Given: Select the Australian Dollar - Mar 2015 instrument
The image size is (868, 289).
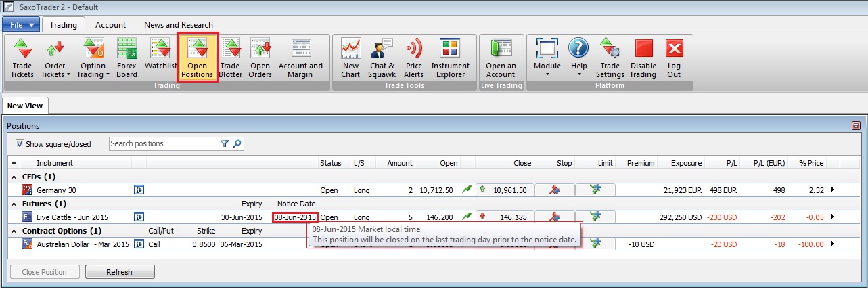Looking at the screenshot, I should (83, 244).
